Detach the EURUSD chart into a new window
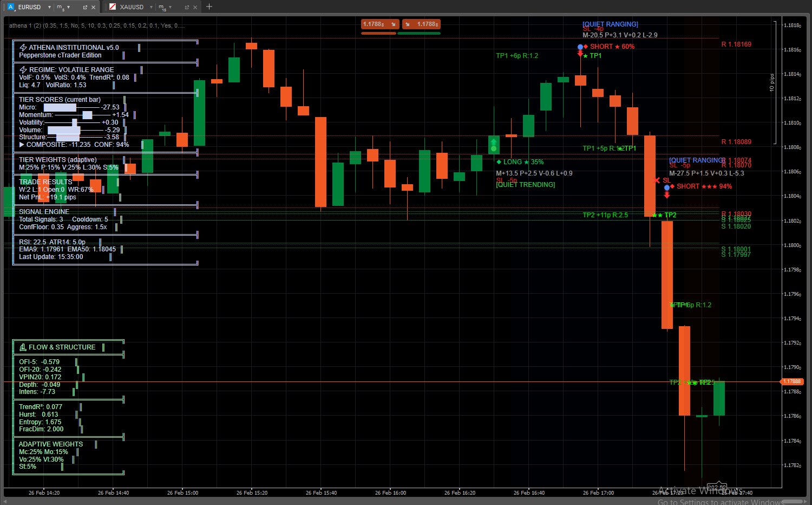The image size is (812, 505). pos(85,7)
